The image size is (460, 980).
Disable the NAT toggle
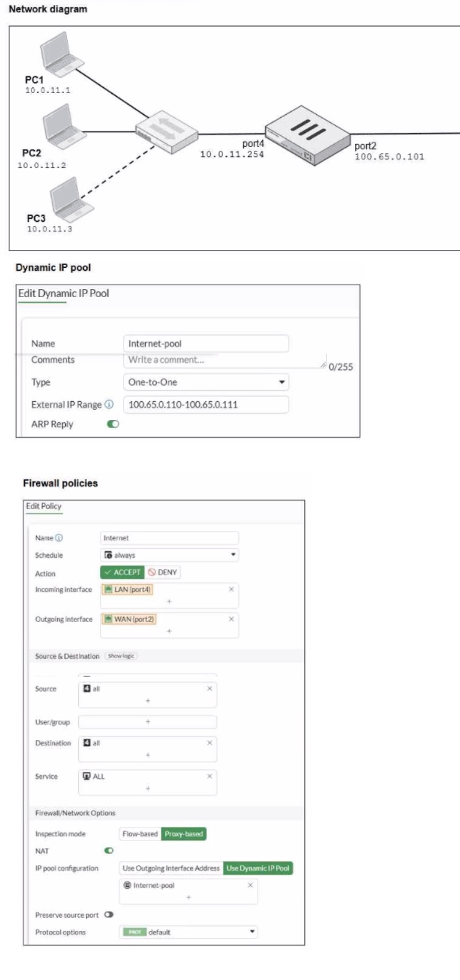click(109, 851)
